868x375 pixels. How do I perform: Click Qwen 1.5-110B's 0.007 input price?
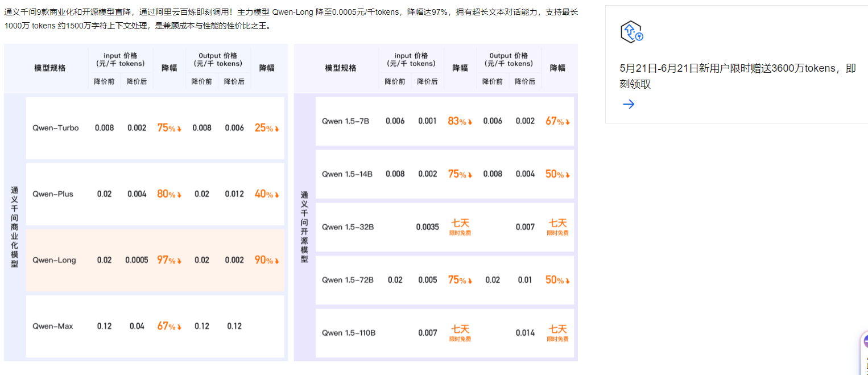coord(427,333)
